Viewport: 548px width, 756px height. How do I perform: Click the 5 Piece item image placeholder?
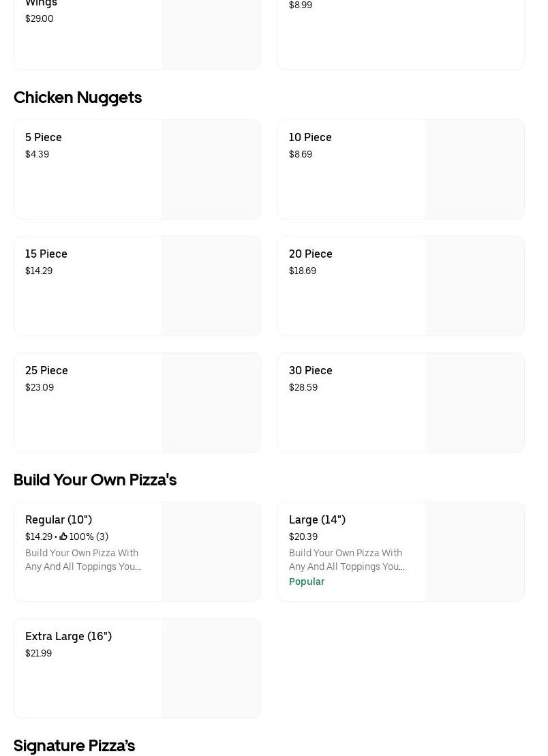pos(211,169)
